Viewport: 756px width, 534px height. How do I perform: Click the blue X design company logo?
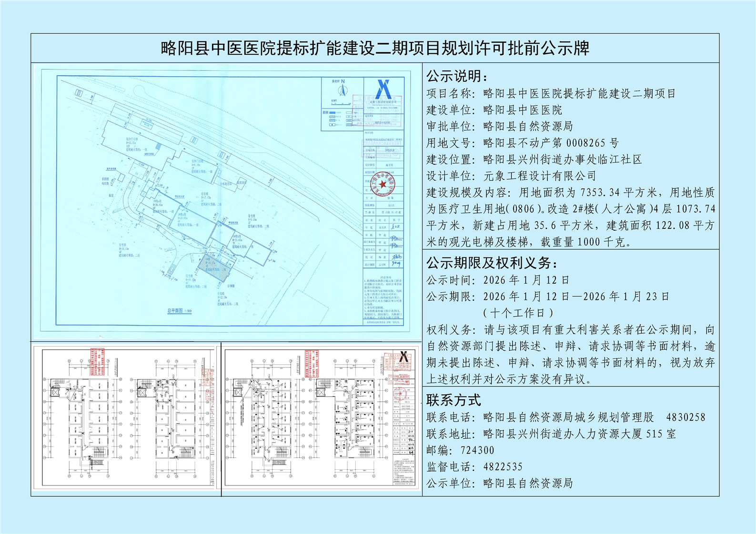pos(383,89)
